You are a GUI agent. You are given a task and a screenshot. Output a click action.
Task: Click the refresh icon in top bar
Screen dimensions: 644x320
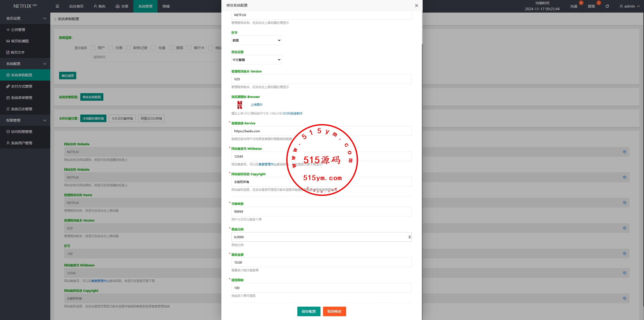point(607,6)
